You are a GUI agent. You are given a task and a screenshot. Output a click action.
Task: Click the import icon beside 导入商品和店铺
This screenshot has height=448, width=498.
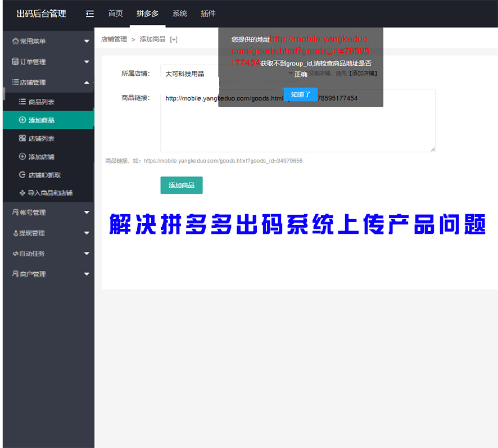22,193
